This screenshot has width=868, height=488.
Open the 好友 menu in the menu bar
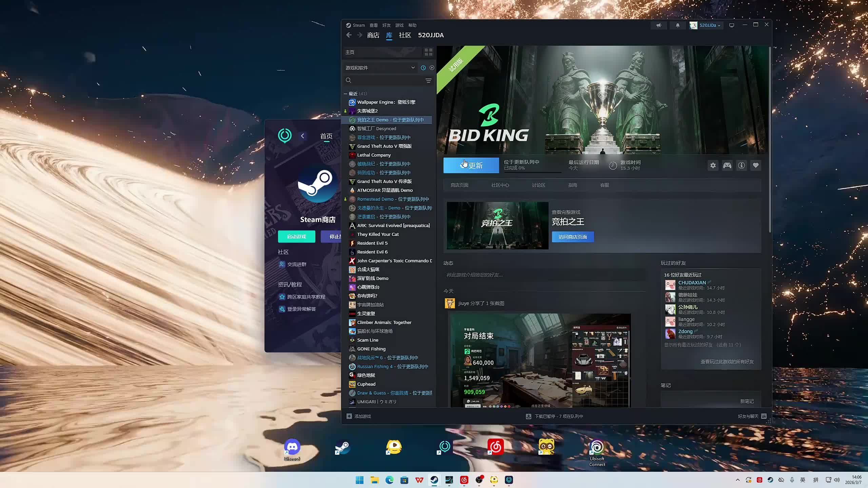(x=386, y=25)
